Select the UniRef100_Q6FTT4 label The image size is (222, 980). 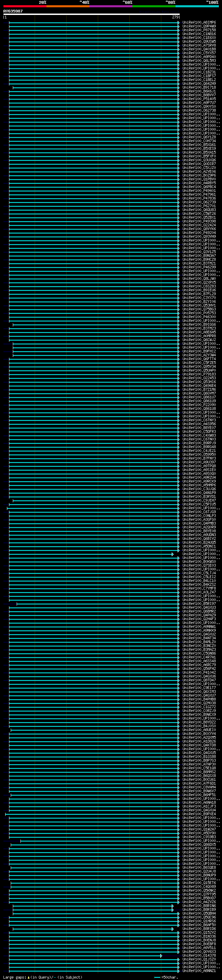[x=199, y=359]
